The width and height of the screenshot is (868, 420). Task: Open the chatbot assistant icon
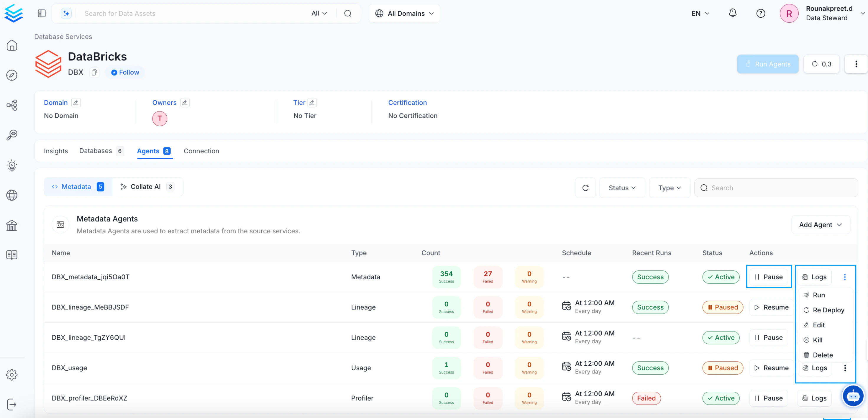853,396
